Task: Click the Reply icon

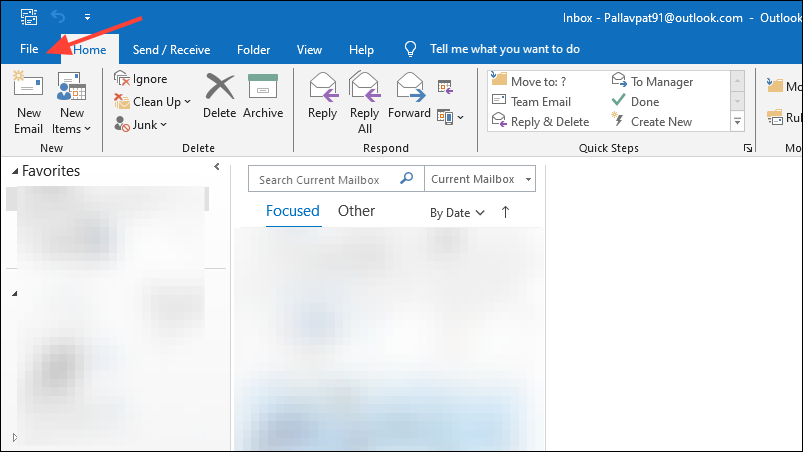Action: click(323, 87)
